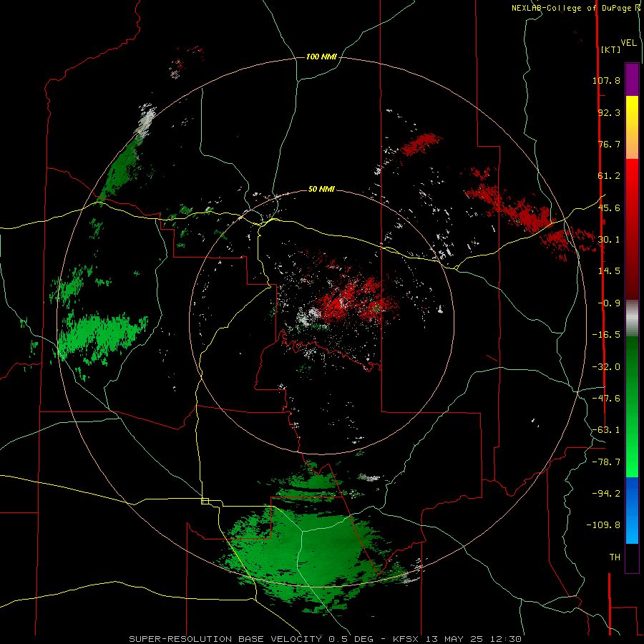Image resolution: width=644 pixels, height=644 pixels.
Task: Click the TH label under the color scale
Action: pyautogui.click(x=615, y=557)
